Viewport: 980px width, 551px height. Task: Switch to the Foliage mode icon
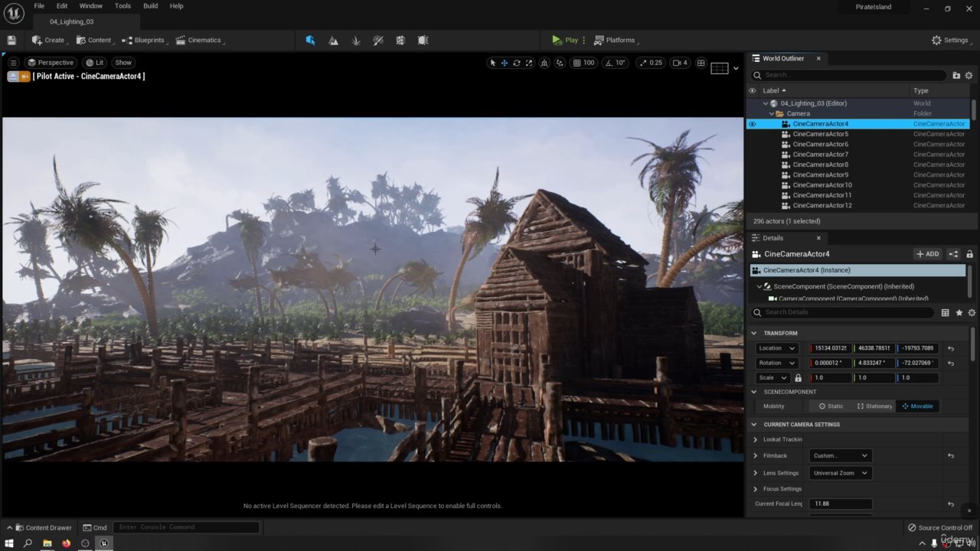pos(356,40)
